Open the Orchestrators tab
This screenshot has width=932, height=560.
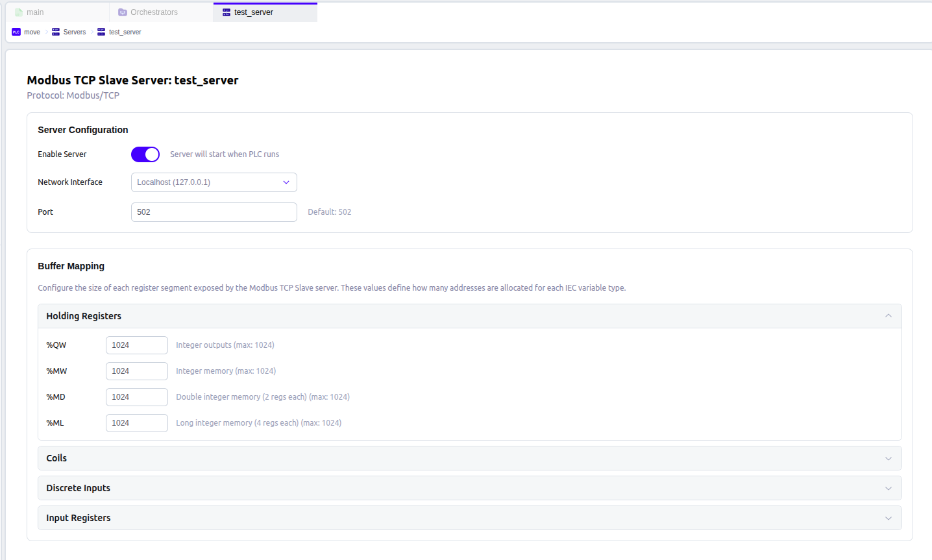161,12
